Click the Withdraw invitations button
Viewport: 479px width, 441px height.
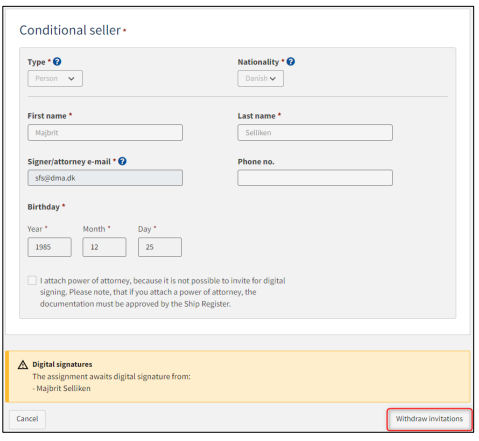429,419
